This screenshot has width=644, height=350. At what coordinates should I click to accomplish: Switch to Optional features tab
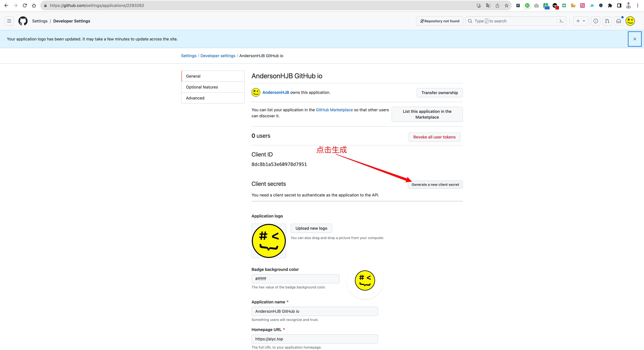pos(213,87)
